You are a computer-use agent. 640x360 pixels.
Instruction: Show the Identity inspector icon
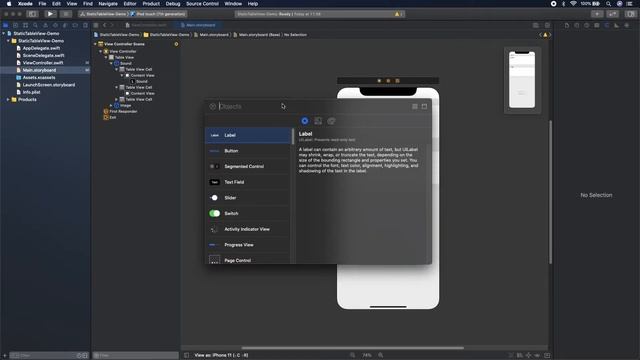tap(597, 25)
